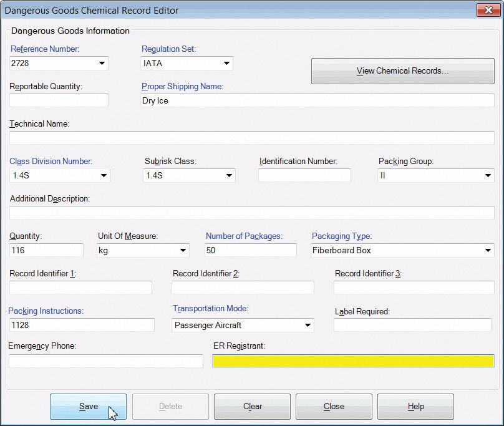Open the Packaging Type dropdown
The height and width of the screenshot is (426, 504).
point(488,251)
